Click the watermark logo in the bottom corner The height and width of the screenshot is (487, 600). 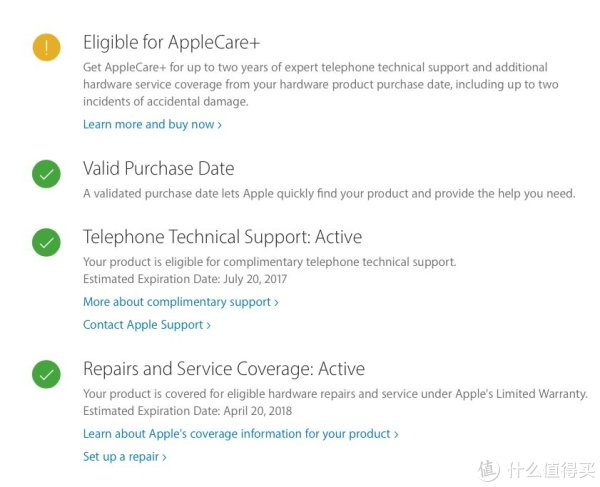537,470
